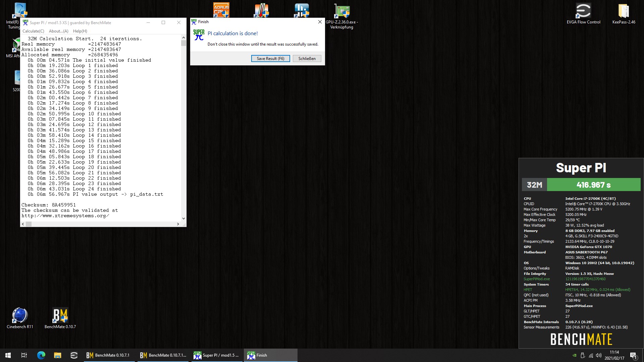This screenshot has width=644, height=362.
Task: Click the Checksum: 8A459951 line
Action: 49,205
